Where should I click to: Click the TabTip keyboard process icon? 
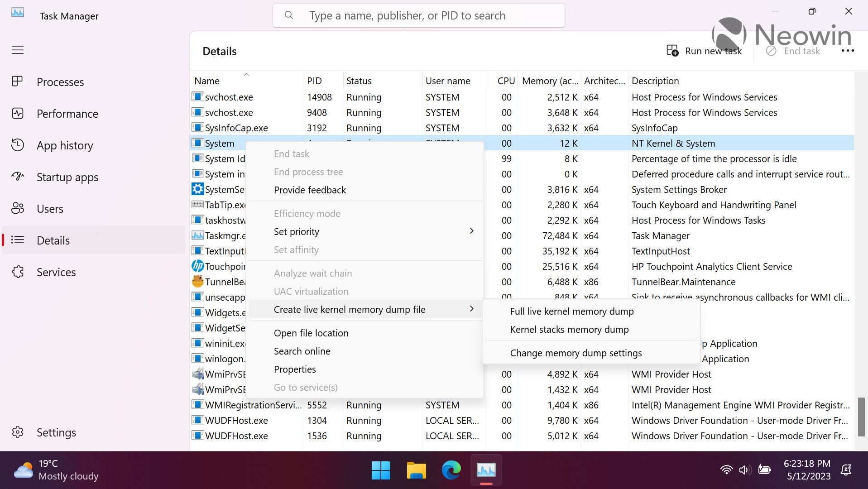(197, 205)
